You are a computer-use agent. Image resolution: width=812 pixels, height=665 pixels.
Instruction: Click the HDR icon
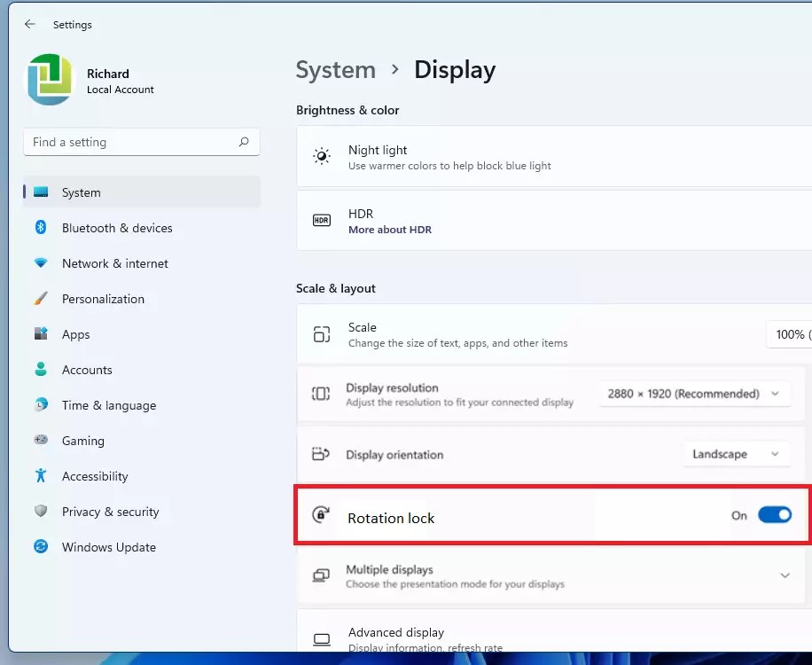tap(321, 219)
